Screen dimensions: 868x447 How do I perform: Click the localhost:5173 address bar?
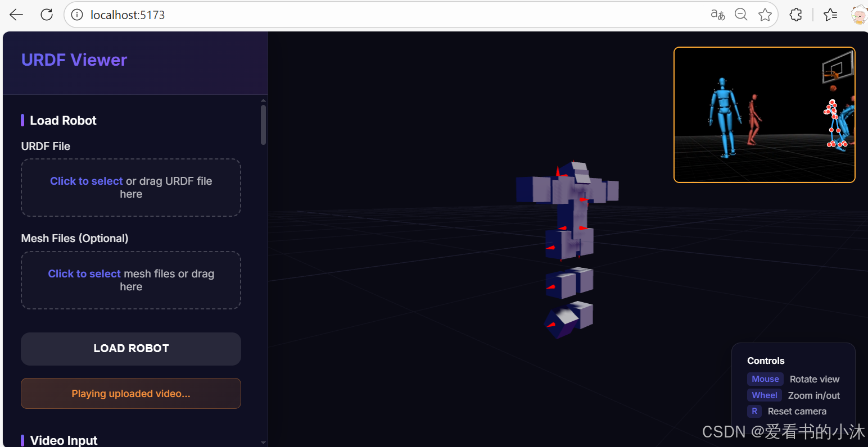421,15
